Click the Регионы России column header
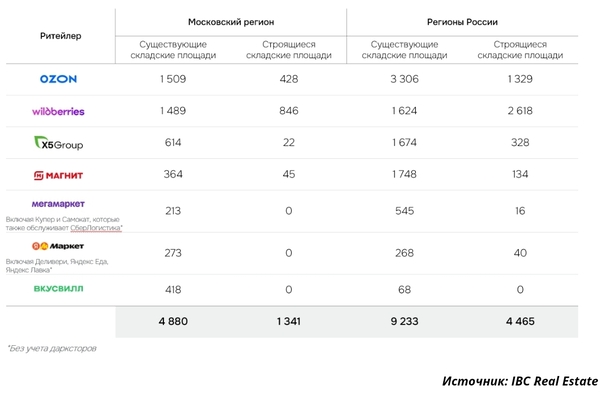Image resolution: width=600 pixels, height=395 pixels. click(462, 22)
